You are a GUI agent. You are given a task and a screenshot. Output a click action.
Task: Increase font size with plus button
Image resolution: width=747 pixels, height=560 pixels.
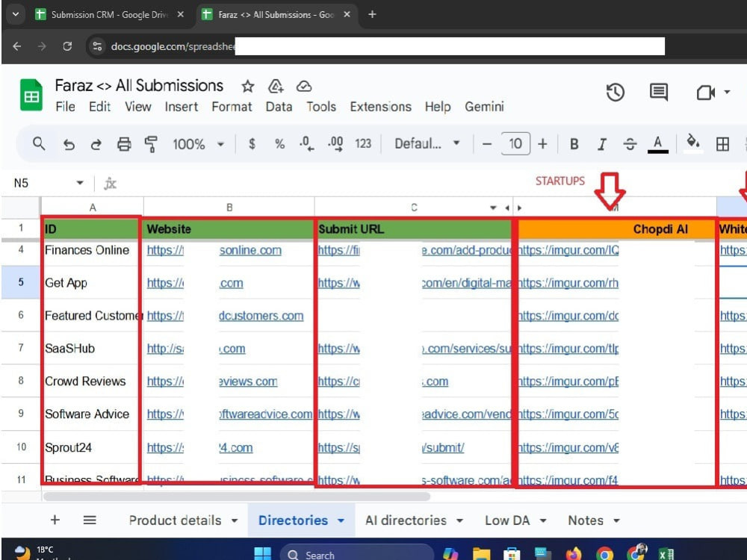(x=542, y=144)
